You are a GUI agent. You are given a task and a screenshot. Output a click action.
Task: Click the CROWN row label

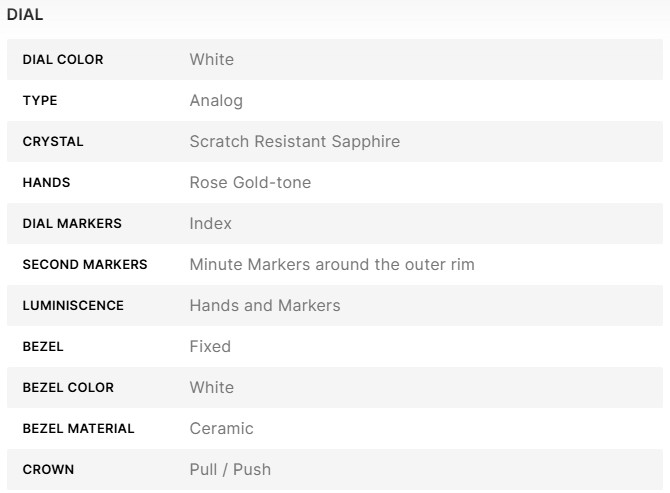pyautogui.click(x=48, y=470)
